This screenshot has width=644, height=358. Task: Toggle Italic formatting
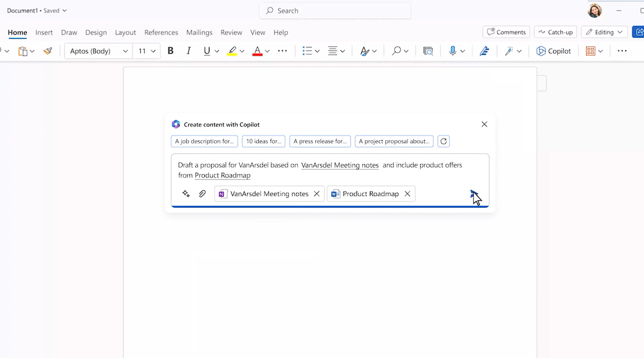point(188,51)
